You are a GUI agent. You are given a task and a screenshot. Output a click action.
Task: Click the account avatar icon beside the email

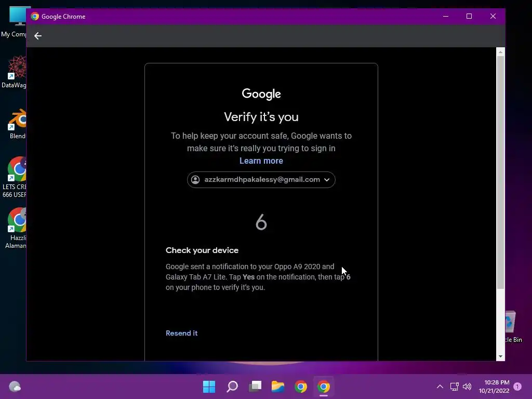coord(195,179)
